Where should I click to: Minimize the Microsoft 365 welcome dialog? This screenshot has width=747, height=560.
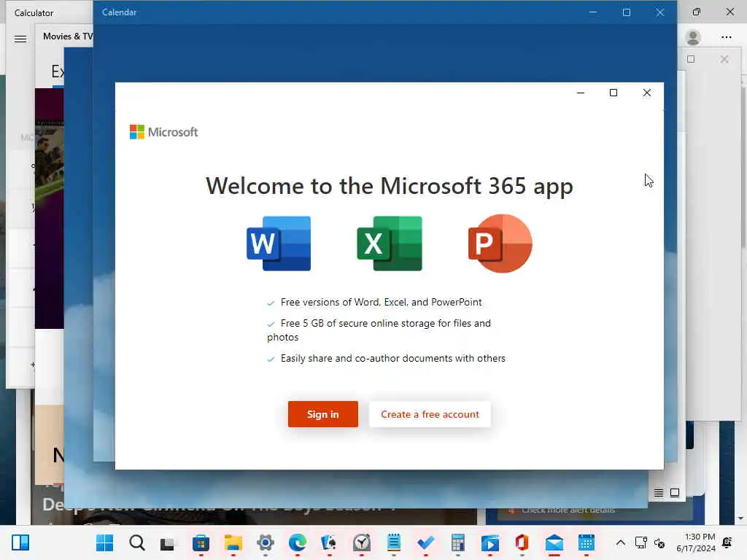[580, 93]
